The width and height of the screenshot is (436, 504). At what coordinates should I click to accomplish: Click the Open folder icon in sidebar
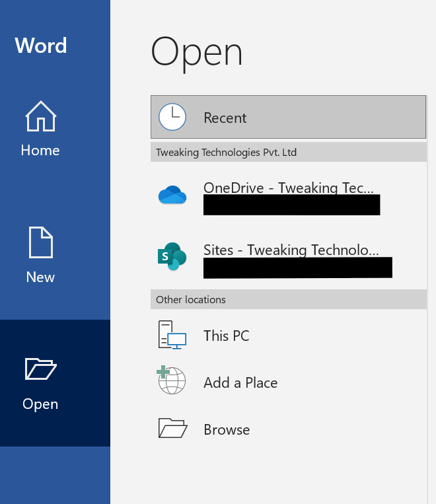point(41,369)
